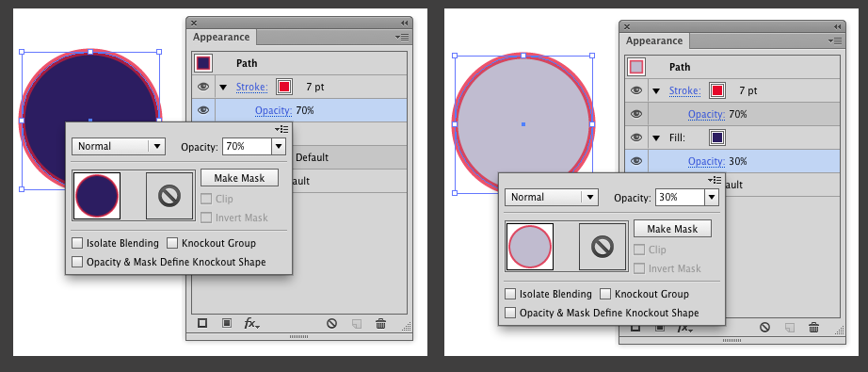The height and width of the screenshot is (372, 868).
Task: Enable Isolate Blending in the 70% opacity popup
Action: (x=77, y=243)
